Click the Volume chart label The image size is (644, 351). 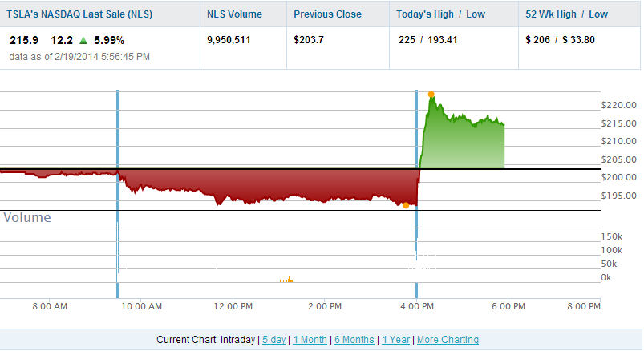(x=27, y=217)
